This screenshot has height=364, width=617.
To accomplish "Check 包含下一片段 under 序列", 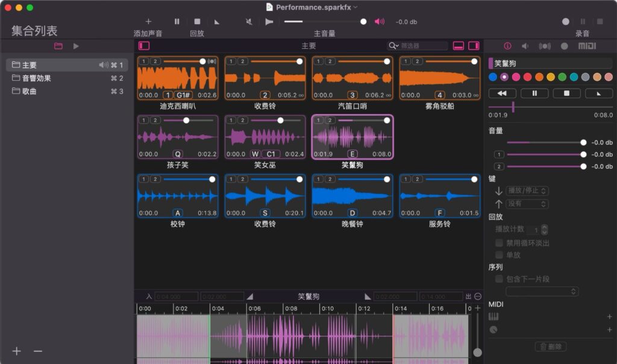I will pyautogui.click(x=499, y=279).
